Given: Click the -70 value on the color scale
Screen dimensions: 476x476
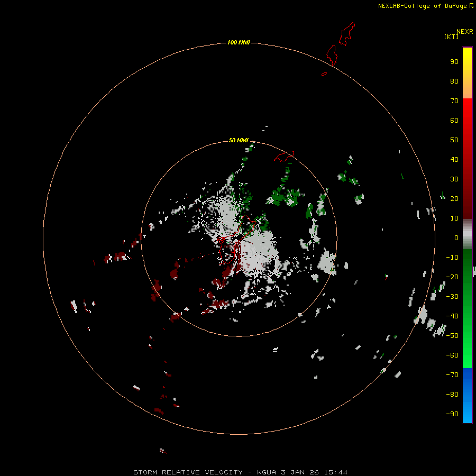Looking at the screenshot, I should [x=452, y=375].
